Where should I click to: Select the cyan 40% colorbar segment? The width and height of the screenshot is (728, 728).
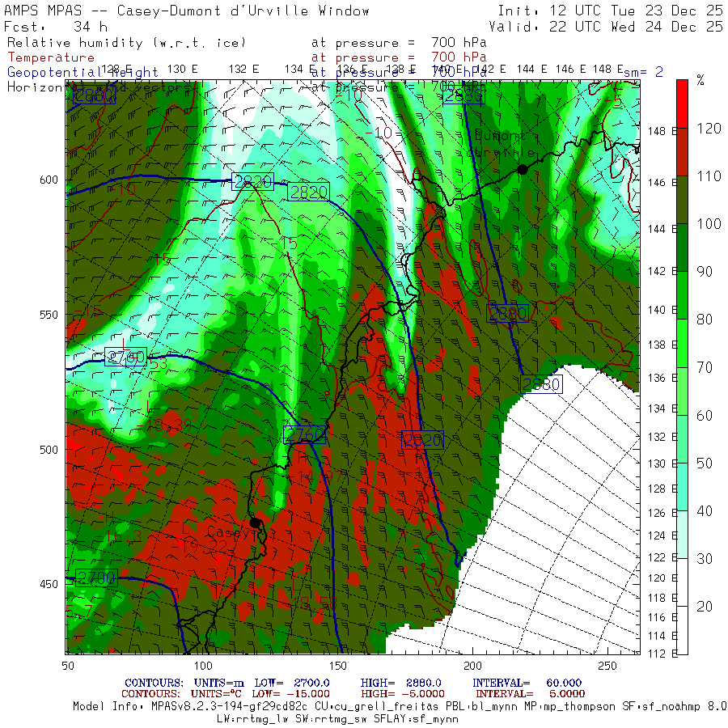(682, 487)
